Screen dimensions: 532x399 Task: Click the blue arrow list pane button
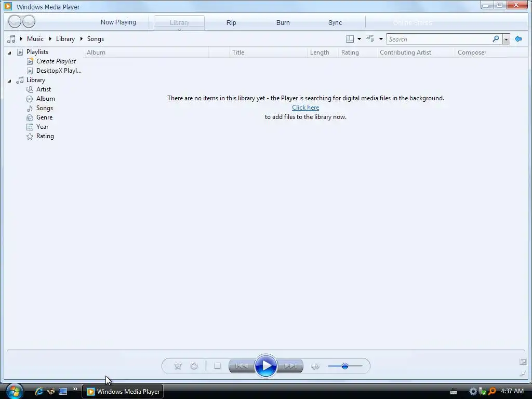point(518,39)
